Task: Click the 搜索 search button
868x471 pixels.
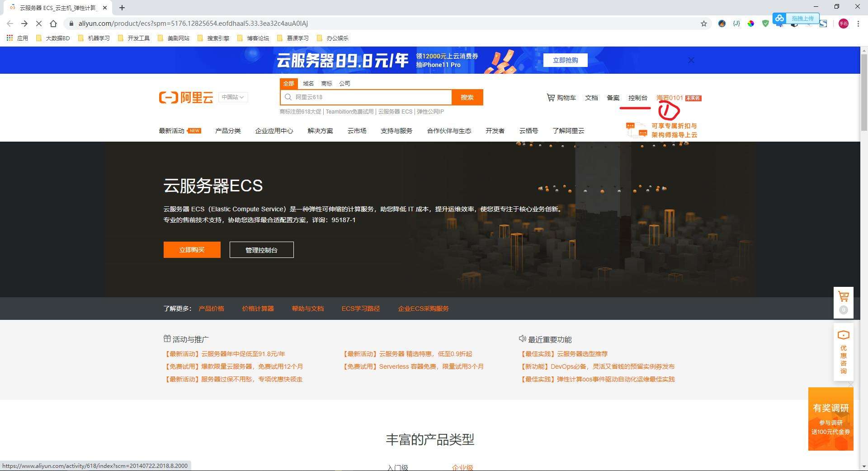Action: point(467,97)
